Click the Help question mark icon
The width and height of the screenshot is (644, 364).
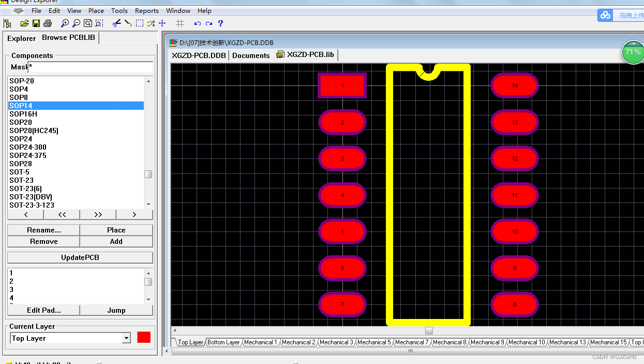click(220, 23)
